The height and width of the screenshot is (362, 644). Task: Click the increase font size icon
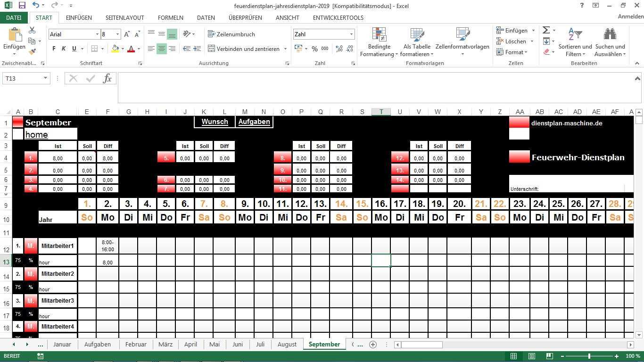[x=127, y=34]
